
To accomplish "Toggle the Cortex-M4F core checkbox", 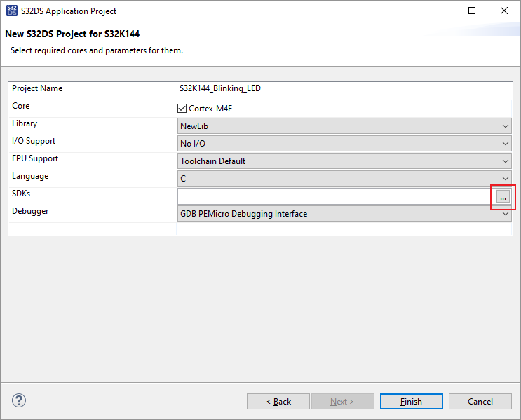I will click(182, 108).
